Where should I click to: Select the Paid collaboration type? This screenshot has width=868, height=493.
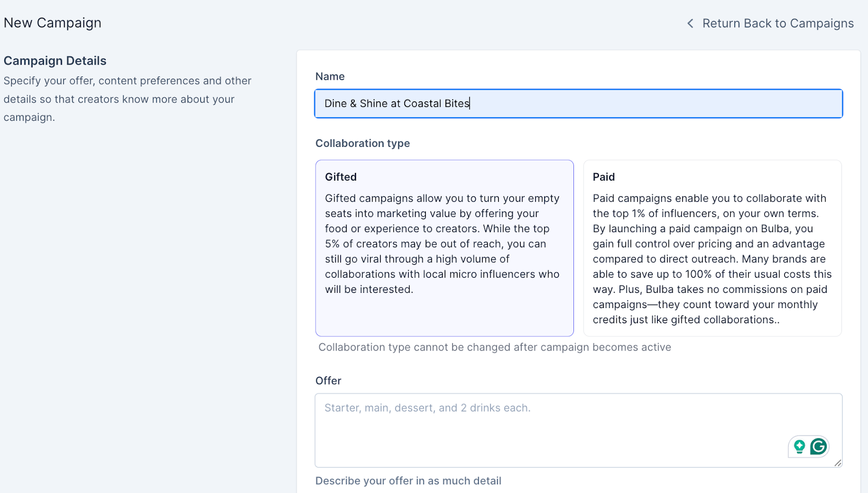click(712, 248)
